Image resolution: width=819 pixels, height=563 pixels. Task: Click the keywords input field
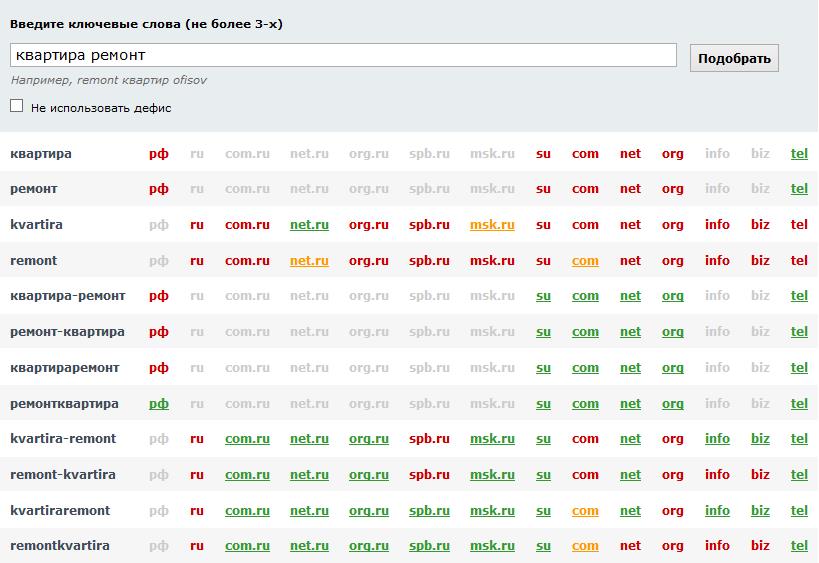point(343,55)
